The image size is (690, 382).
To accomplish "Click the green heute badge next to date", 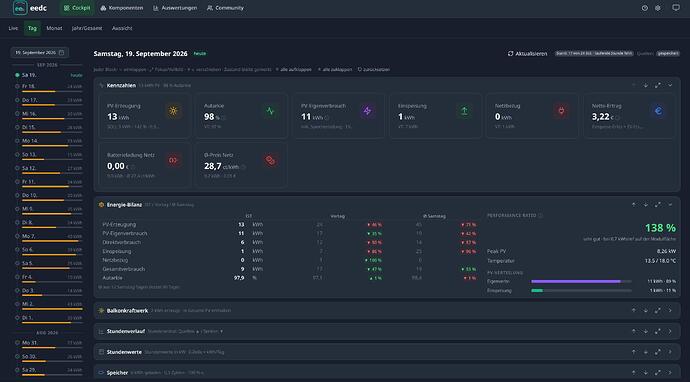I will [x=200, y=53].
